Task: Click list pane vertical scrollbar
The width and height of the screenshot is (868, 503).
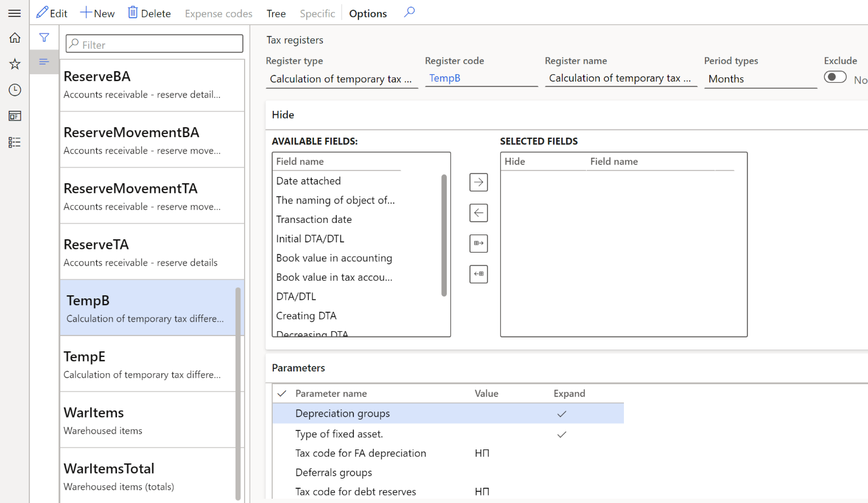Action: click(238, 393)
